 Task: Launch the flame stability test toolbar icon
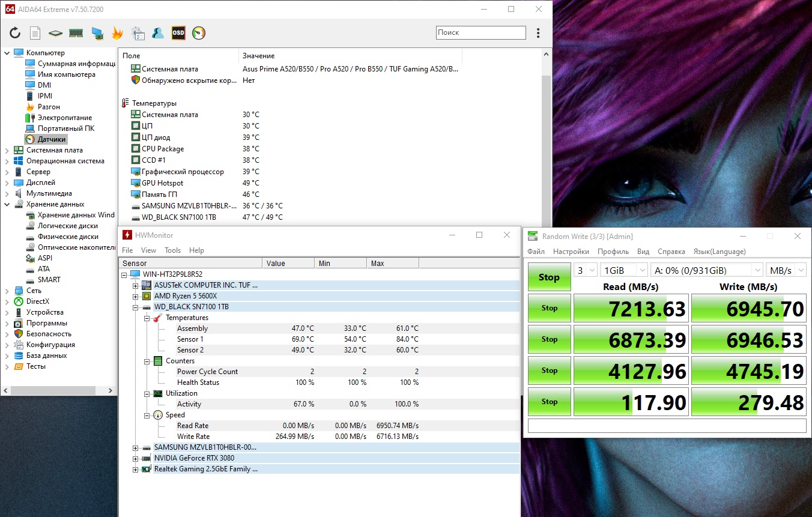tap(117, 33)
